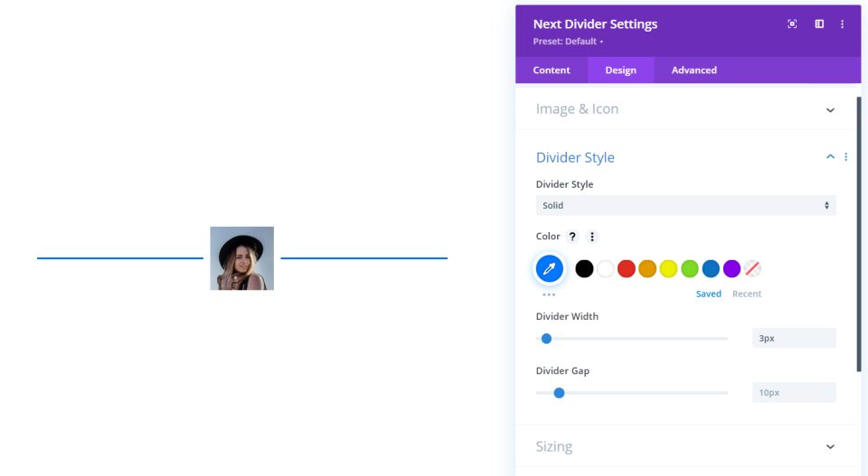Image resolution: width=868 pixels, height=476 pixels.
Task: Open Divider Style section three-dot menu
Action: (x=846, y=157)
